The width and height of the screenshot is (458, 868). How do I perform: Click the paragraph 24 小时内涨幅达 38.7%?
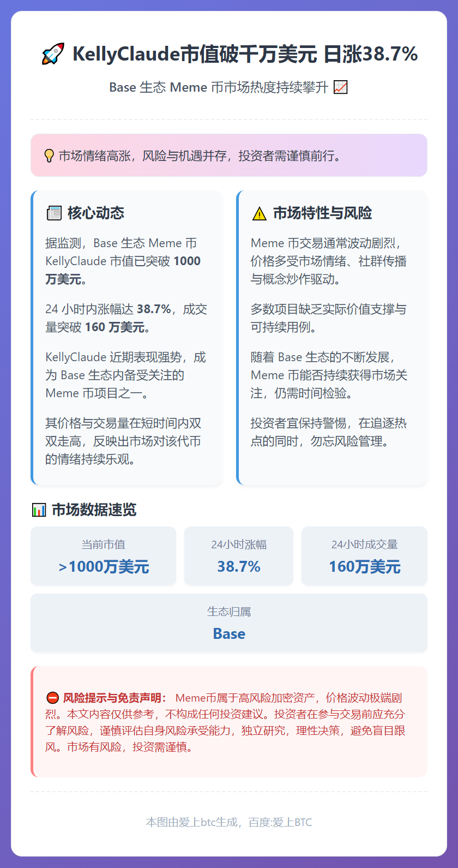coord(126,318)
